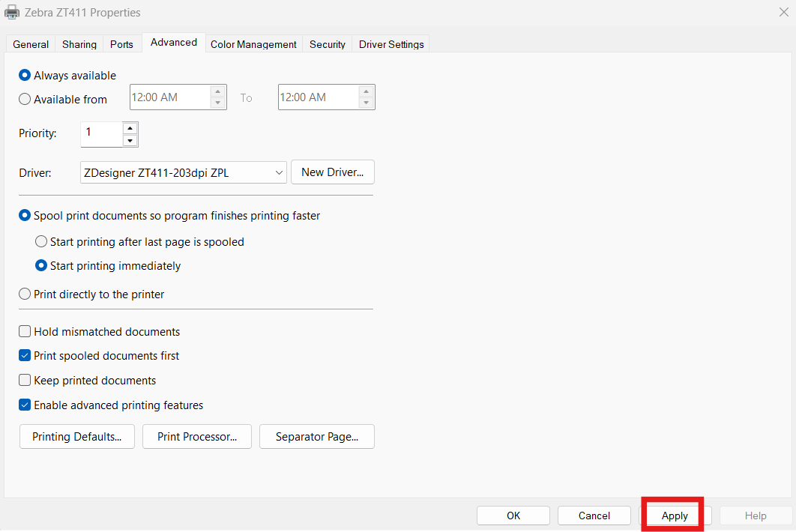Open the Driver dropdown list
This screenshot has width=796, height=532.
pos(184,172)
